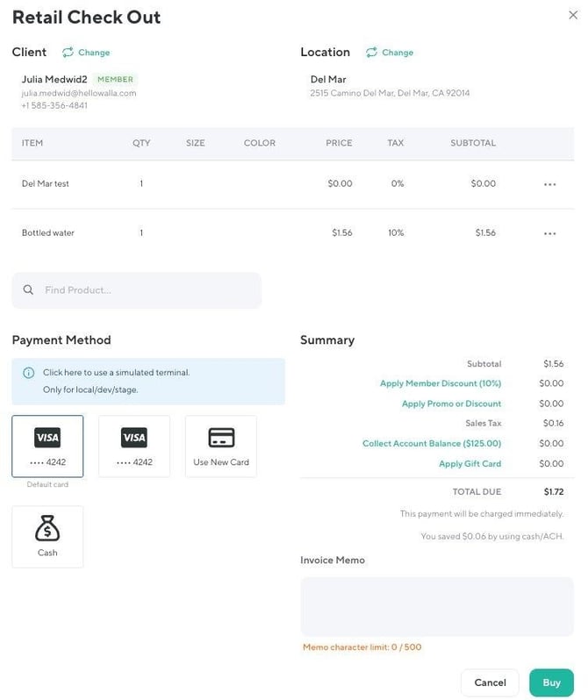
Task: Click the info icon in simulated terminal banner
Action: 29,373
